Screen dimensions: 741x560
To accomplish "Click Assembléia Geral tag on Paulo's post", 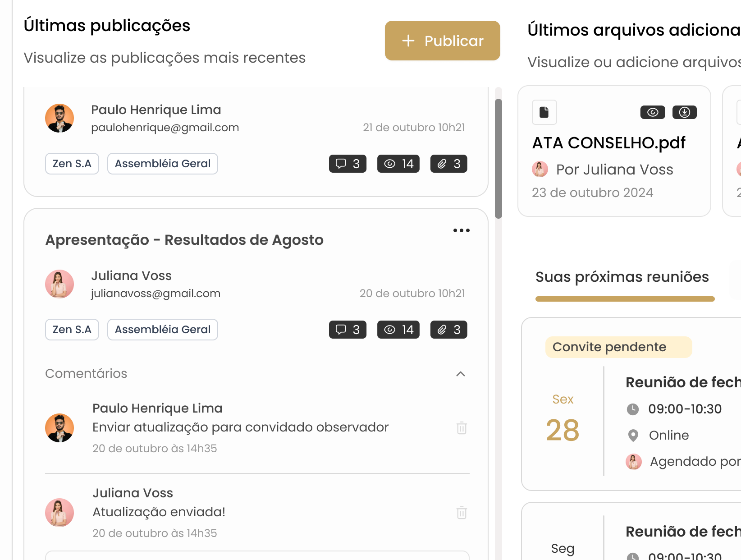I will [162, 164].
